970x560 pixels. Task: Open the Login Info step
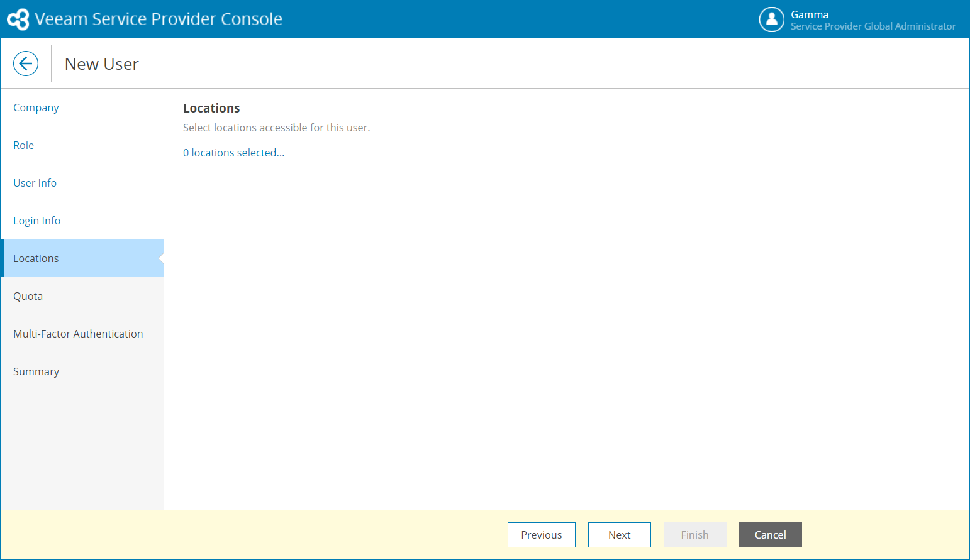click(82, 221)
